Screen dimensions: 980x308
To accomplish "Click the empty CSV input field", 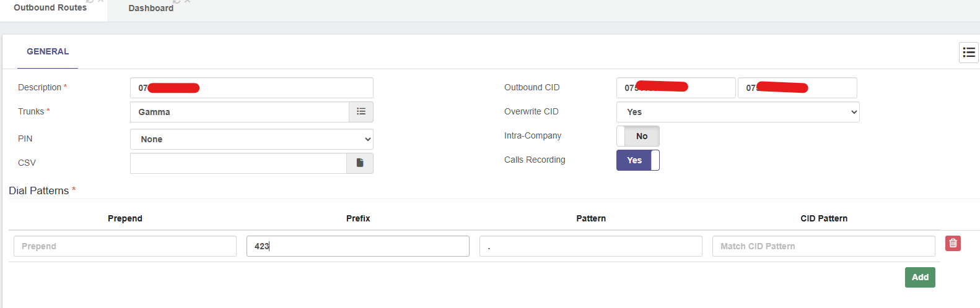I will [238, 163].
